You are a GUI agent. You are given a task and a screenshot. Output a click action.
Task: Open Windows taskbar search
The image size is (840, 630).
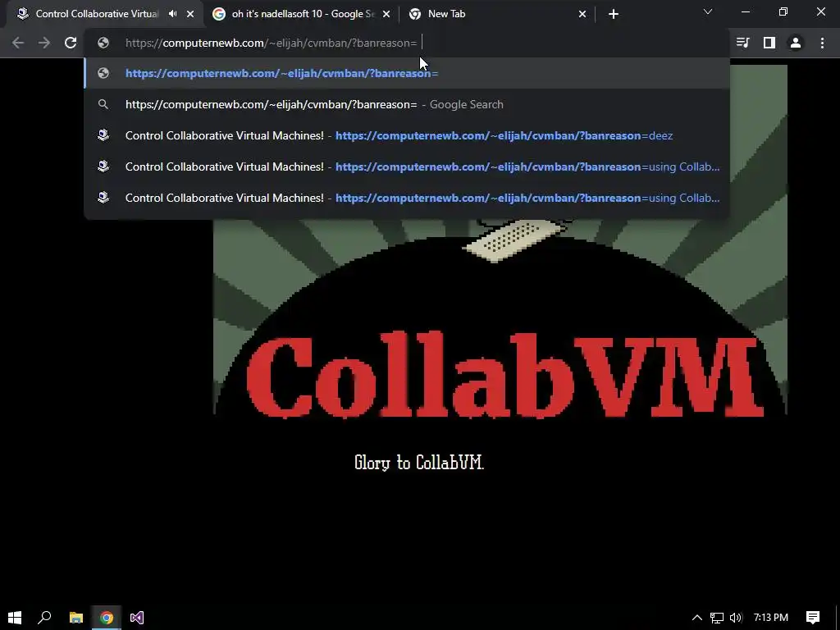(45, 618)
